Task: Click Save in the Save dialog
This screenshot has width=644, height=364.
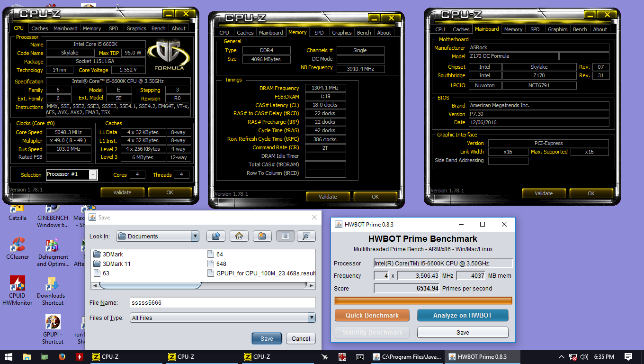Action: (267, 338)
